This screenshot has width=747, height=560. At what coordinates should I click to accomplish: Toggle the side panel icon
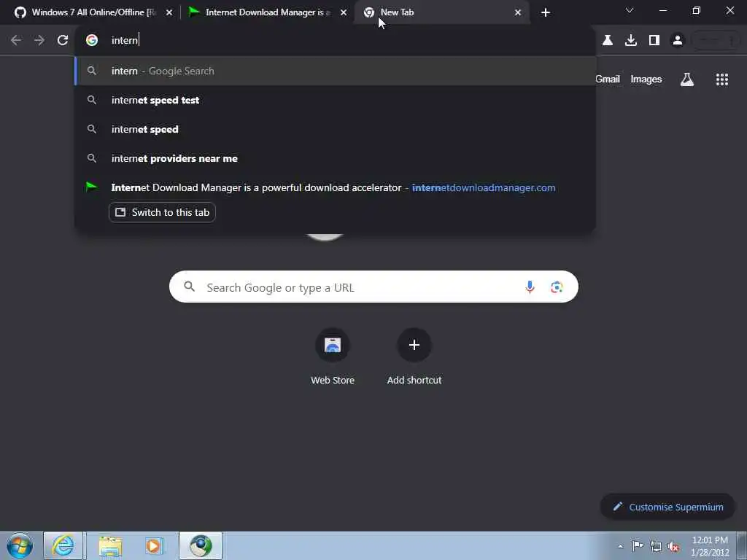tap(654, 40)
